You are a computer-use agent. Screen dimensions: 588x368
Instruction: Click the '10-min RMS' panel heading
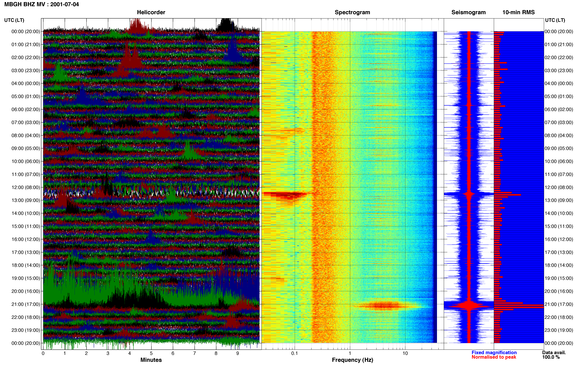(518, 12)
